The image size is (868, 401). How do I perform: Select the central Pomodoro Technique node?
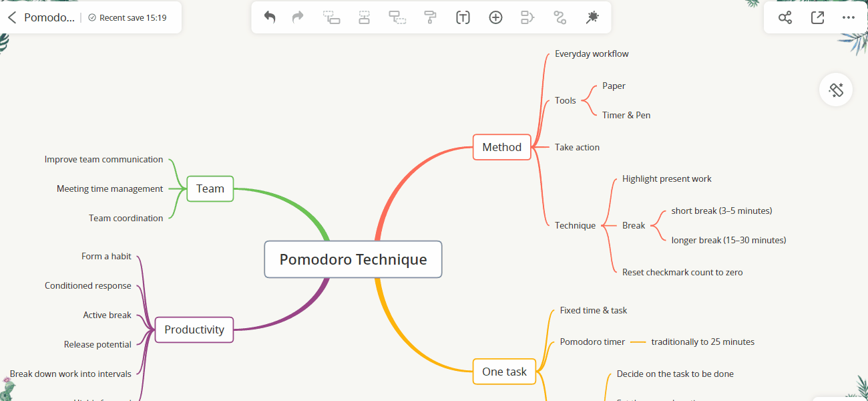coord(353,259)
